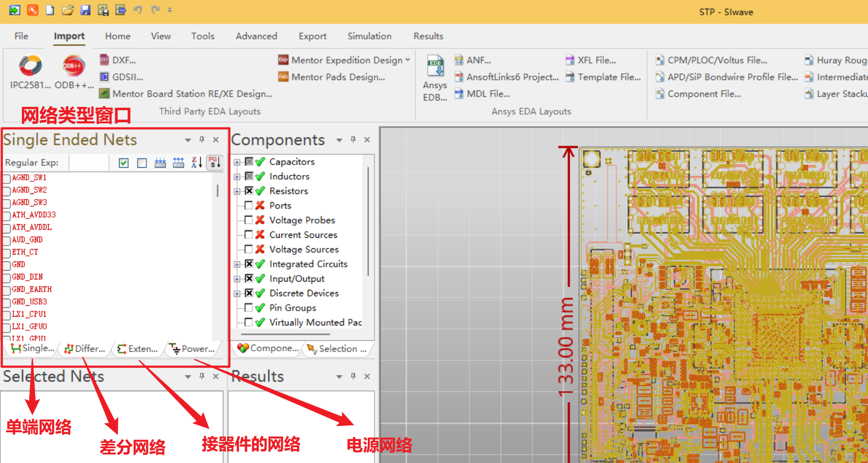This screenshot has width=868, height=463.
Task: Open the File menu
Action: tap(21, 36)
